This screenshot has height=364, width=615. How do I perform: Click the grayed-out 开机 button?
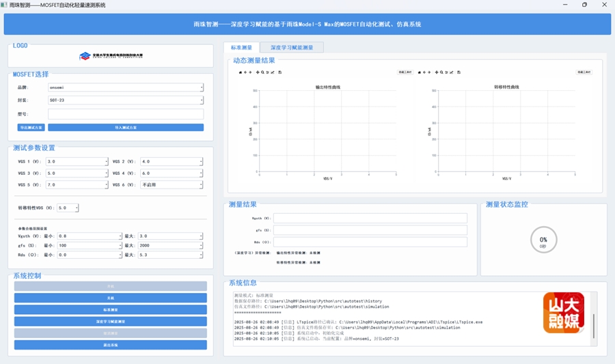point(111,286)
